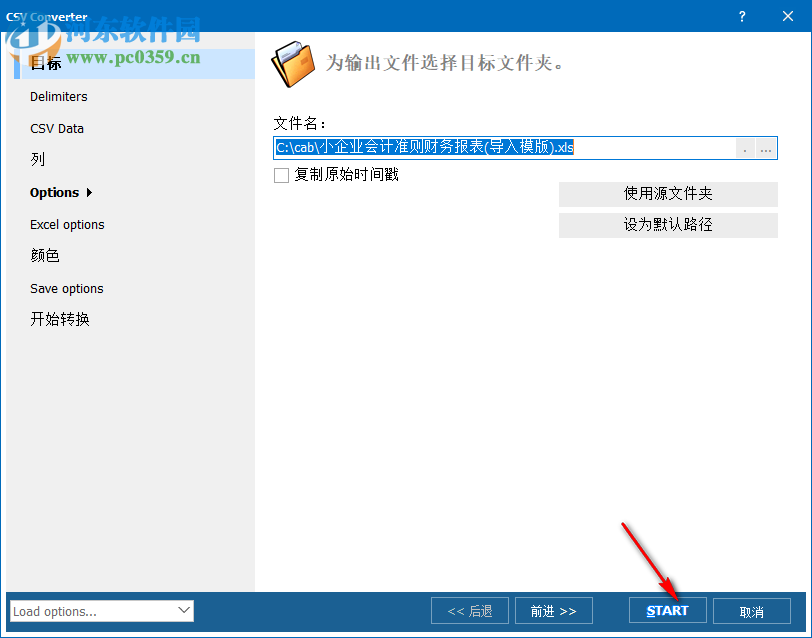Click the "..." browse icon beside the filename
The width and height of the screenshot is (812, 638).
[765, 148]
